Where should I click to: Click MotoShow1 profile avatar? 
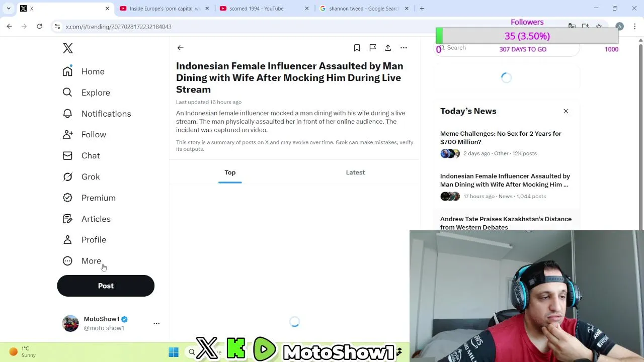point(70,323)
